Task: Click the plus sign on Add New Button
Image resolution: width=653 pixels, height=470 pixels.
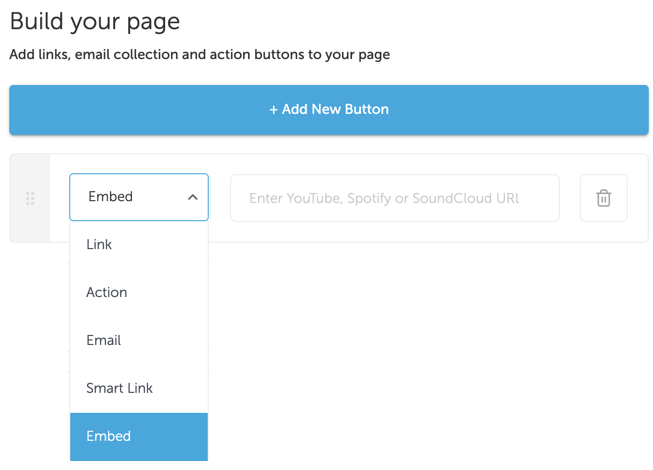Action: [273, 109]
